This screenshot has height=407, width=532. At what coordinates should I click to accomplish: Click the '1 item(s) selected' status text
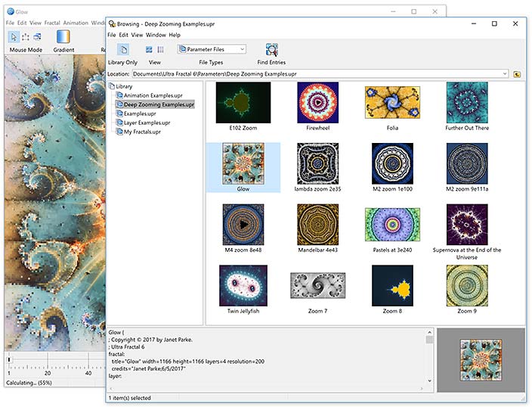click(130, 398)
